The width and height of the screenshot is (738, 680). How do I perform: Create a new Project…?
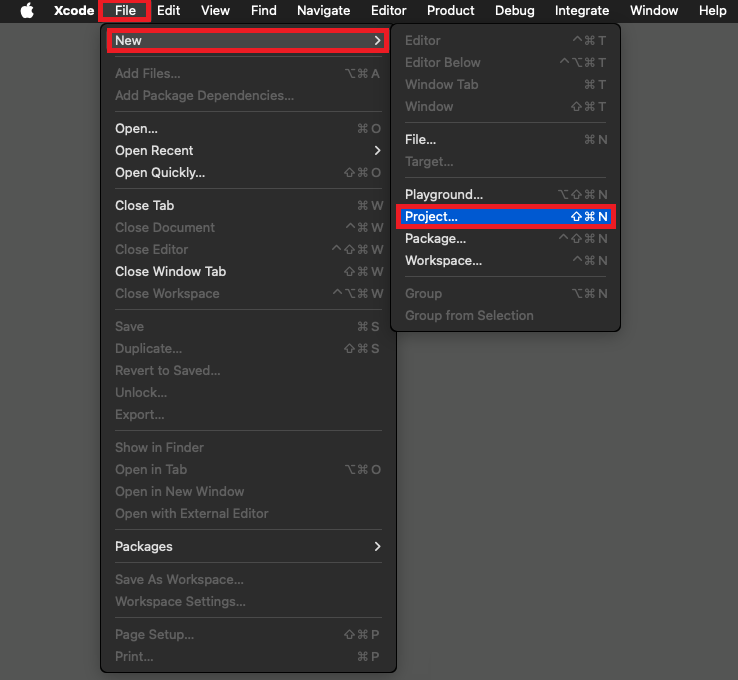506,217
